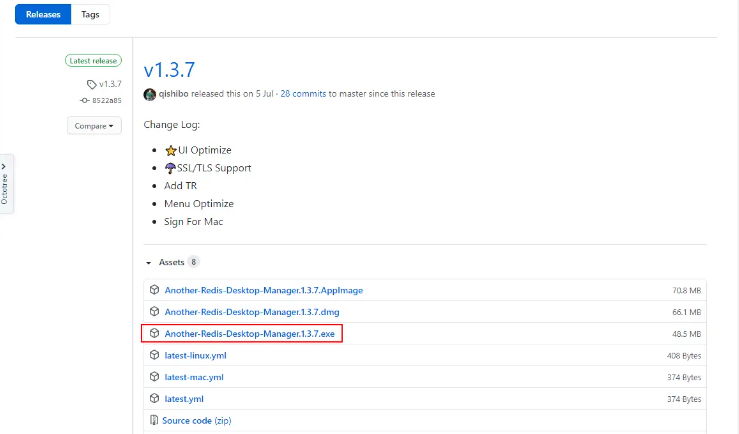Select the 48.5 MB size text
This screenshot has width=739, height=434.
686,334
